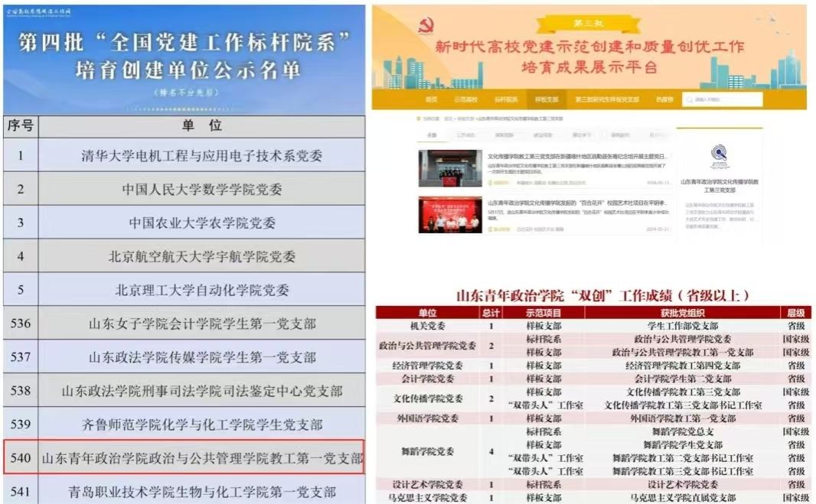
Task: Select row 2 中国人民大学数学学院党委
Action: 184,189
